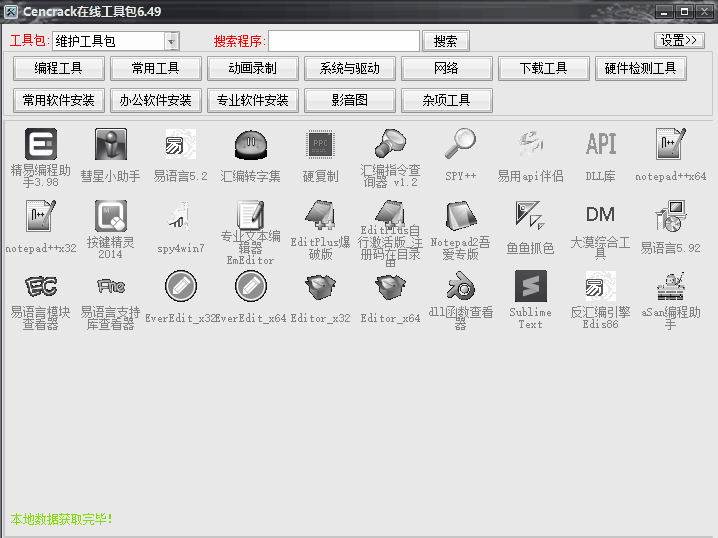This screenshot has width=718, height=538.
Task: Open 鱼鱼抓色 color picker icon
Action: (x=530, y=214)
